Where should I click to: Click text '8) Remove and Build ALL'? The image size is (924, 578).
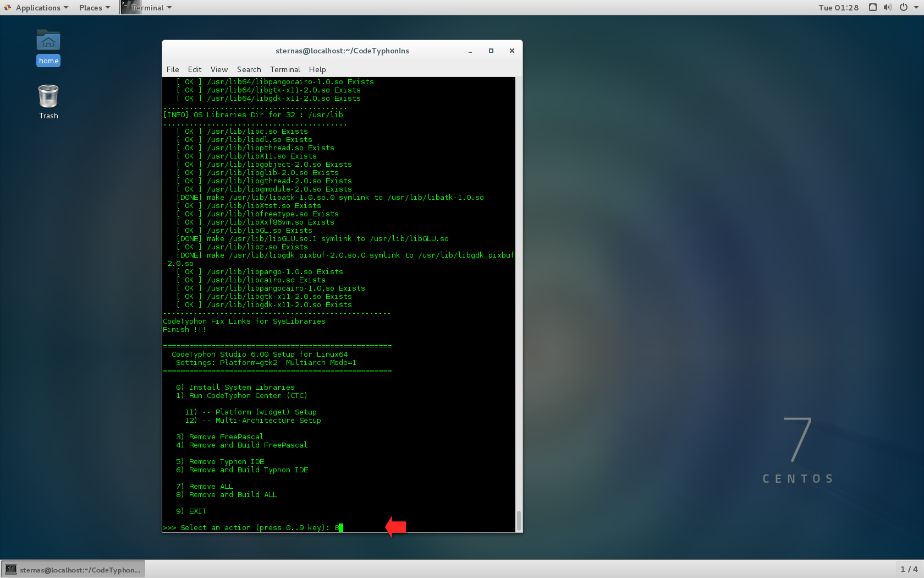click(227, 494)
